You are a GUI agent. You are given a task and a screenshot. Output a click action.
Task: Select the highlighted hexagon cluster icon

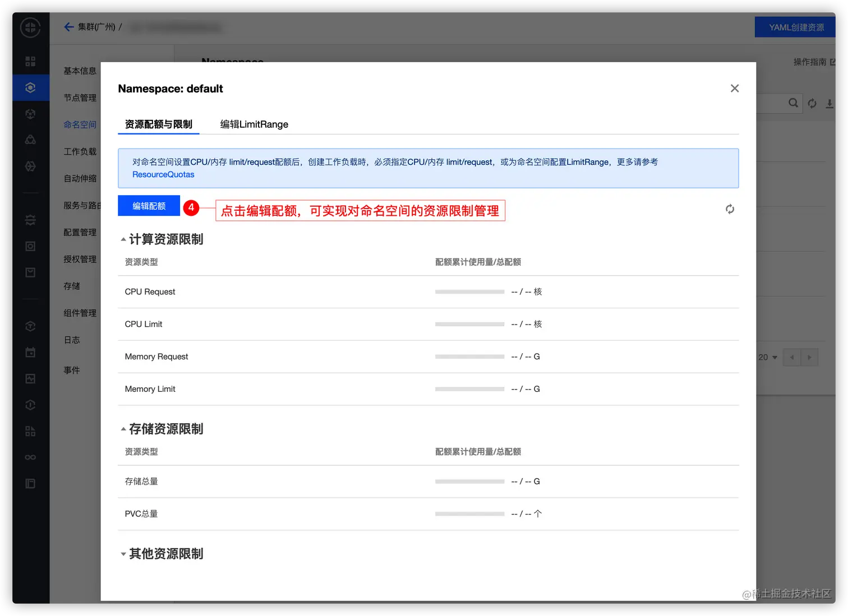coord(30,87)
